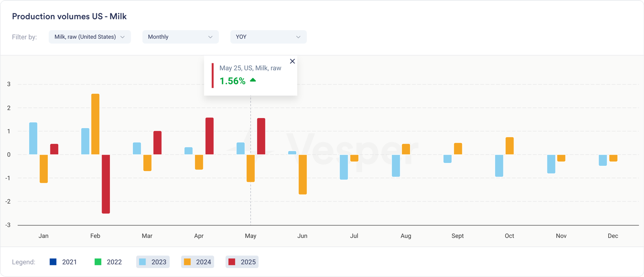Toggle off the 2024 legend item

pyautogui.click(x=197, y=262)
